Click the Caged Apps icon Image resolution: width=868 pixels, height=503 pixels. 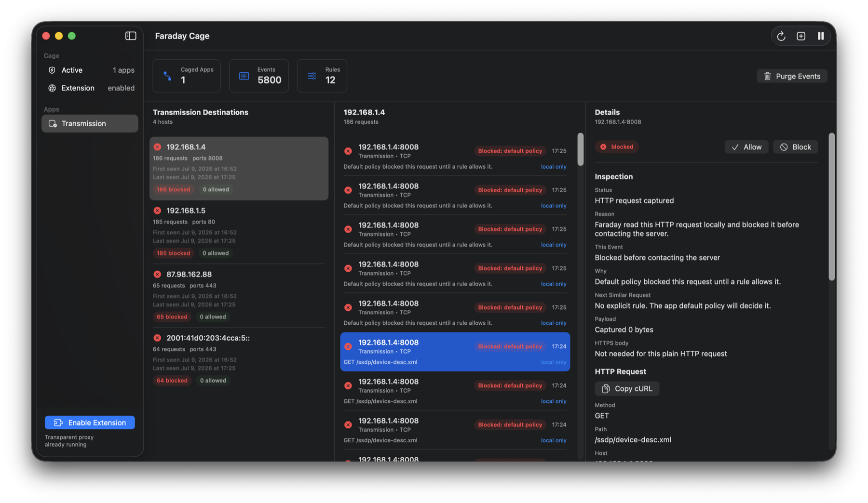[x=167, y=76]
